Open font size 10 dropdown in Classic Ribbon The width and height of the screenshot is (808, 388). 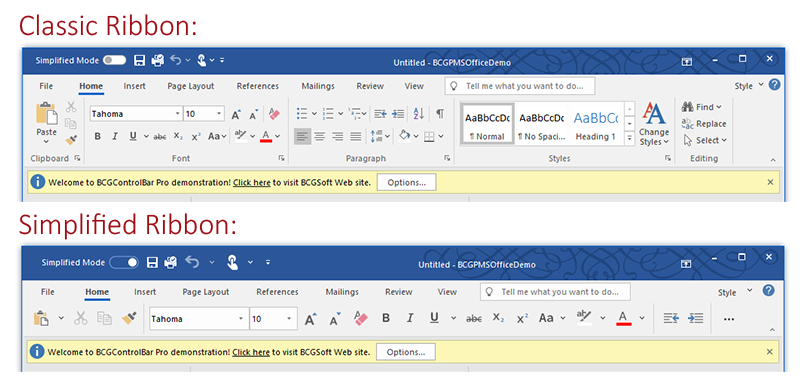point(220,114)
